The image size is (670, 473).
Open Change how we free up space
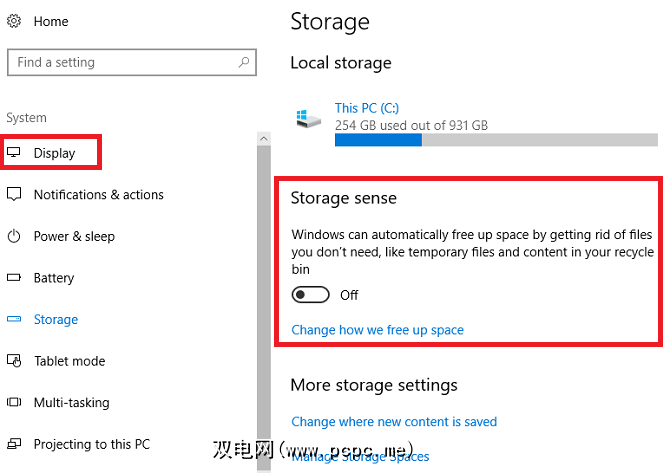(377, 329)
